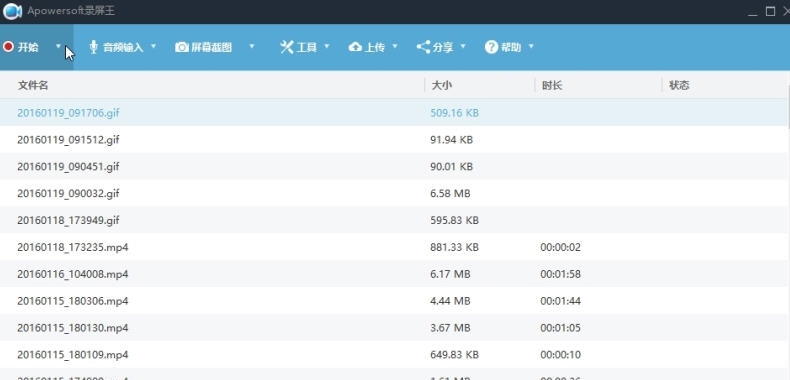The image size is (790, 380).
Task: Expand the 分享 dropdown arrow
Action: pos(463,46)
